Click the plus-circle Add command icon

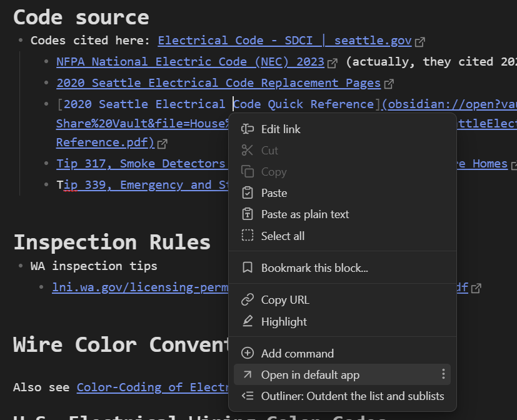tap(248, 354)
